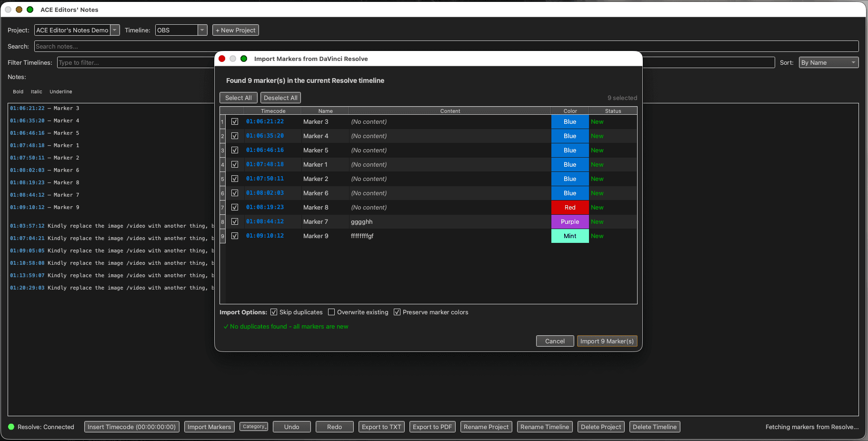Open the Sort By Name dropdown

[828, 62]
